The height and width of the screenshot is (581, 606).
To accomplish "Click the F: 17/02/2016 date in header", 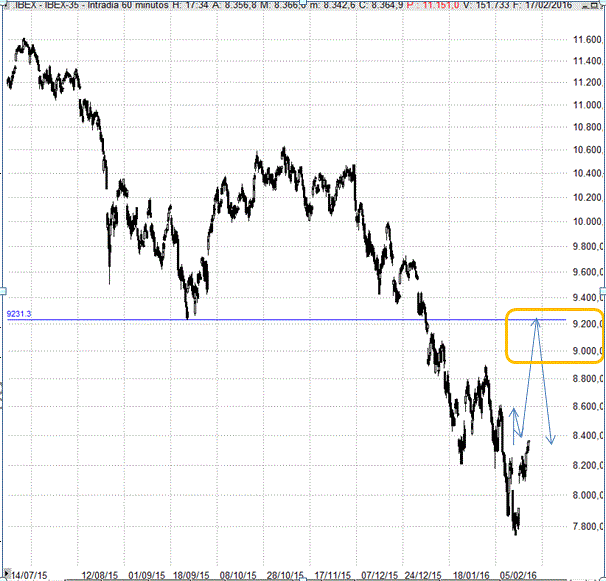I will tap(542, 5).
